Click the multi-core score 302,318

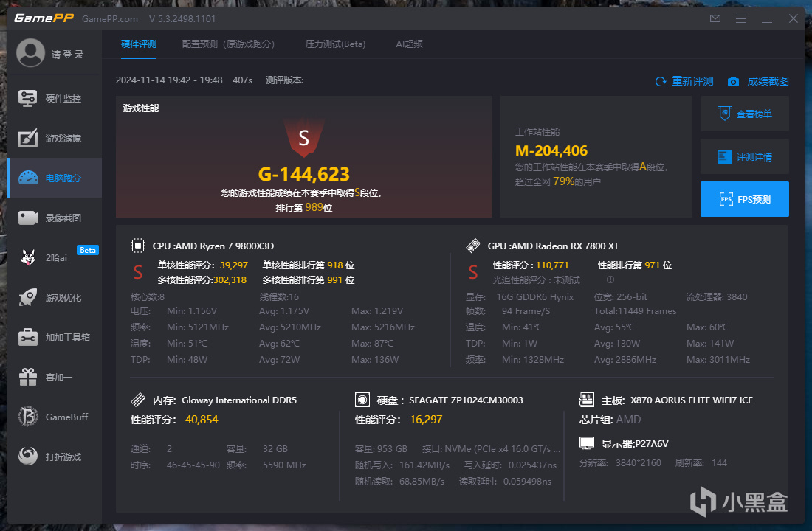230,280
